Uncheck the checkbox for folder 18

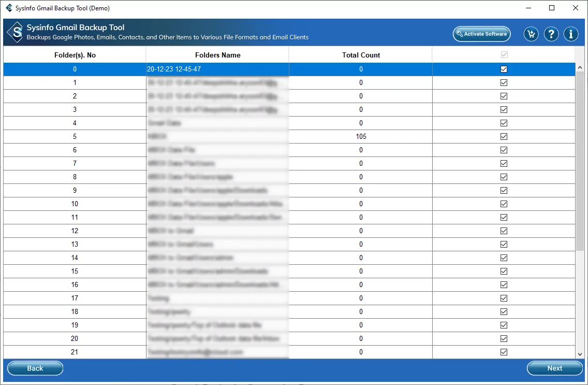point(504,312)
